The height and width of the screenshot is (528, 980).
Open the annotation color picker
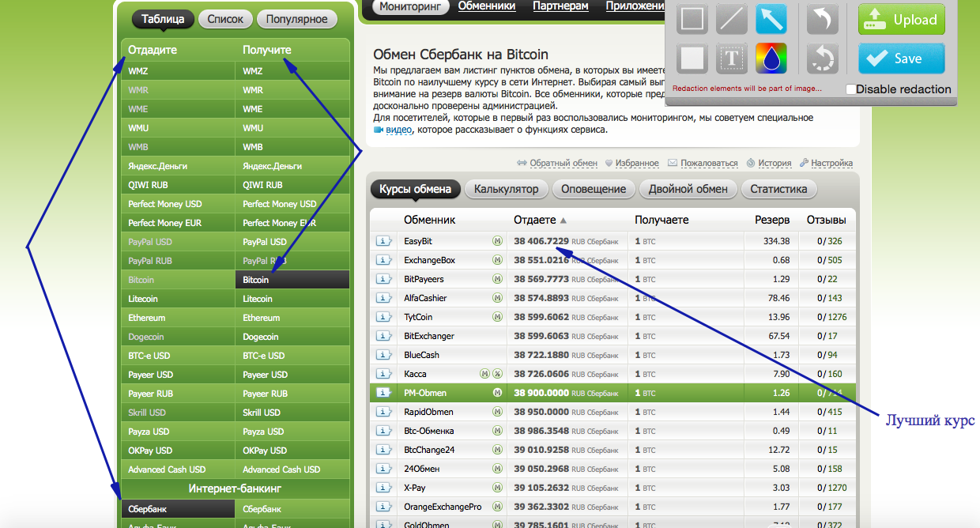click(x=771, y=58)
